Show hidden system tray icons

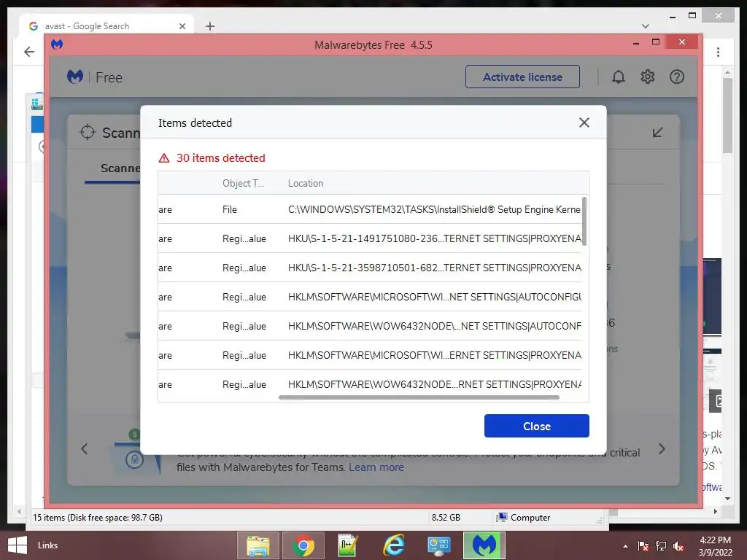click(x=625, y=546)
